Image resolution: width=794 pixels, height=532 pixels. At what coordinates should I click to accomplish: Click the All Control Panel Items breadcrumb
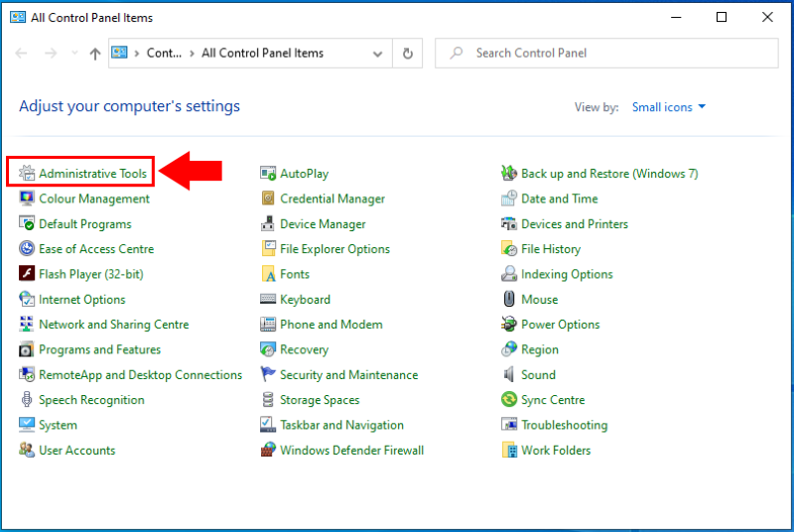coord(262,54)
